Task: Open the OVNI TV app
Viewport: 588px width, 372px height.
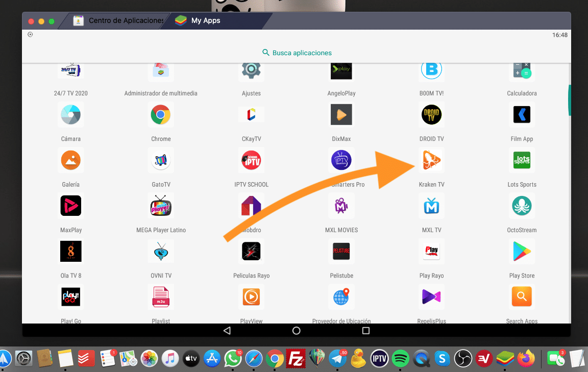Action: 161,251
